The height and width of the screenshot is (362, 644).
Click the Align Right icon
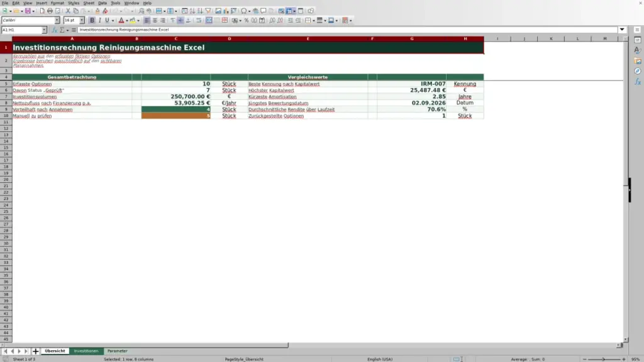pos(163,21)
